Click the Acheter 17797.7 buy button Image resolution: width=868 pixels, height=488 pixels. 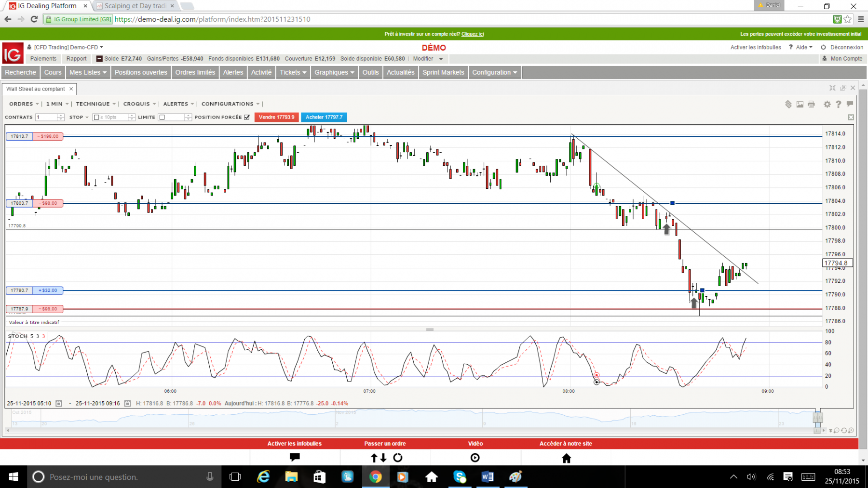coord(324,117)
